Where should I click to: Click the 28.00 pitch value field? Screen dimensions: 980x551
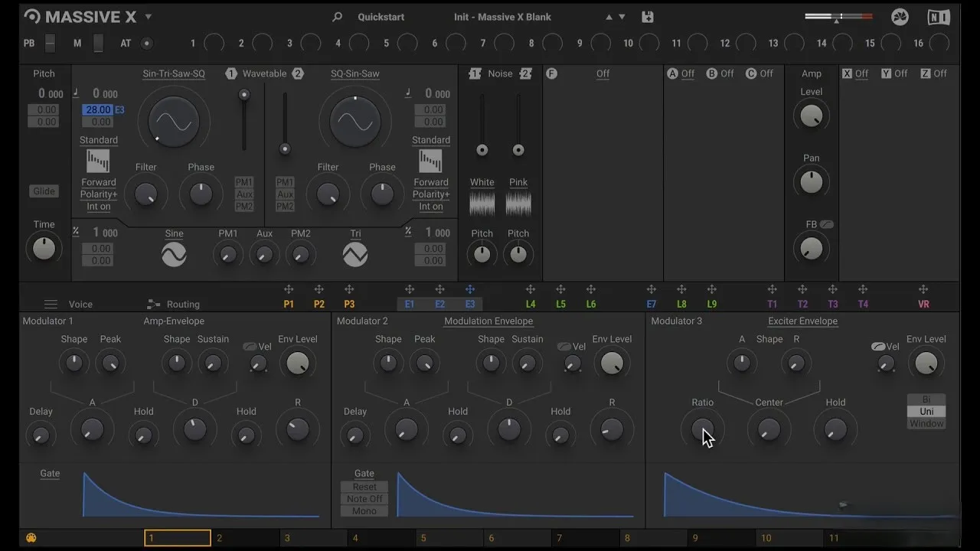click(x=97, y=110)
